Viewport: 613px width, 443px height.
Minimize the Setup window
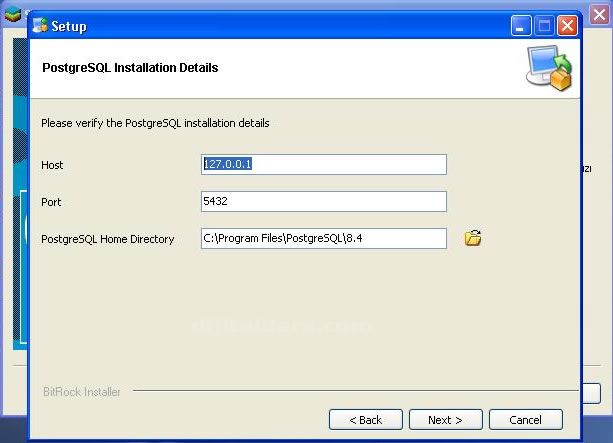521,26
